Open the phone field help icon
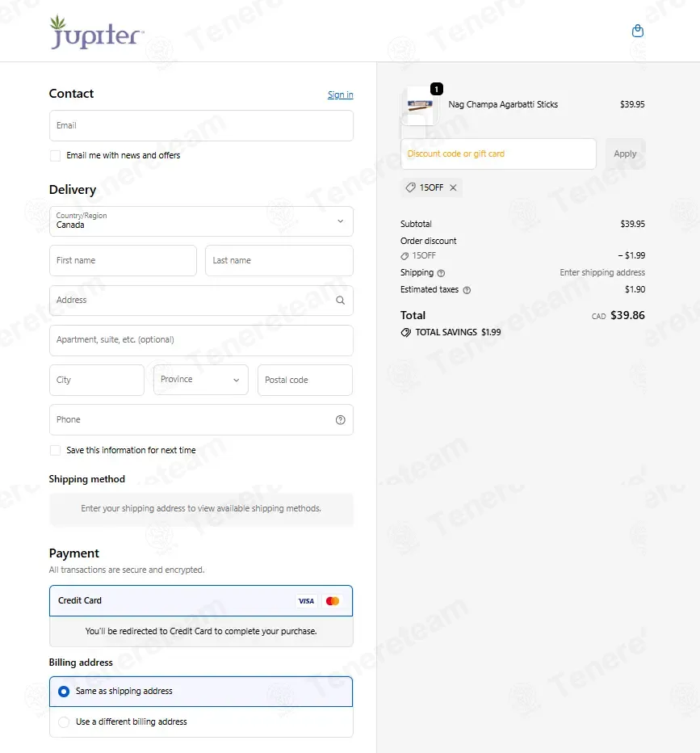 pyautogui.click(x=340, y=420)
